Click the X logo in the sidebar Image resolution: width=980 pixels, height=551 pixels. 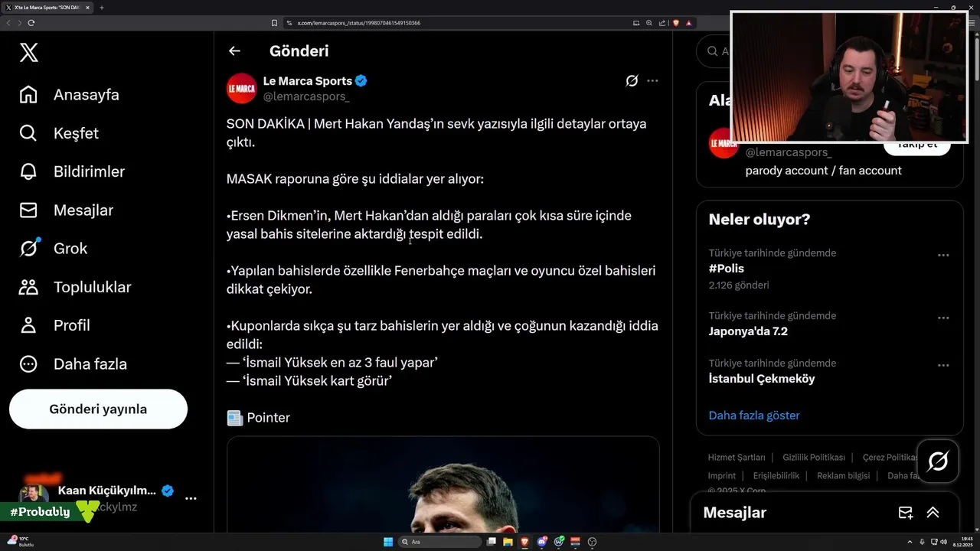[28, 52]
